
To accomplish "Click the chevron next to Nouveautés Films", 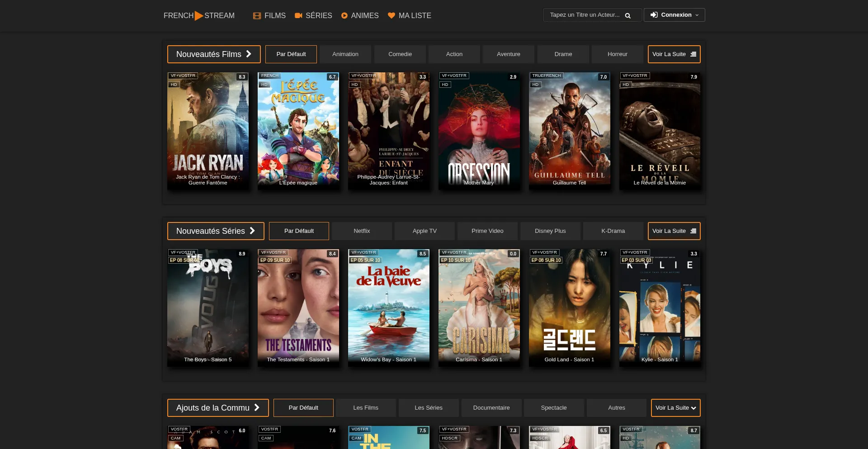I will click(249, 54).
